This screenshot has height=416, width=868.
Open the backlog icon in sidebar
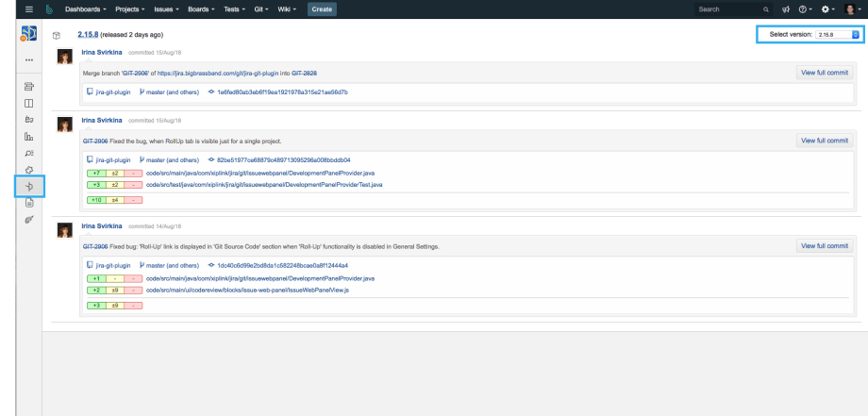(29, 85)
